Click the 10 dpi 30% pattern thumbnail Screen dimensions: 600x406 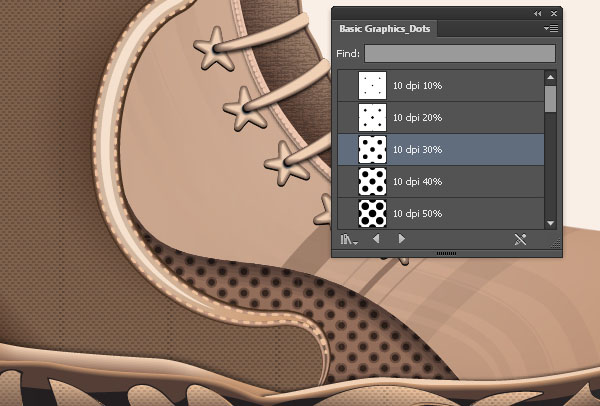(x=372, y=150)
